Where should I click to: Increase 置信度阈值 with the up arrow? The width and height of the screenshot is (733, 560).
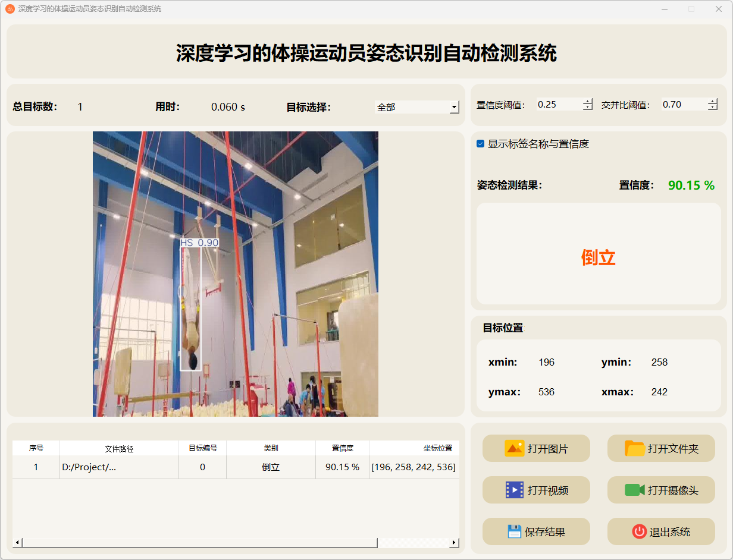pyautogui.click(x=588, y=101)
